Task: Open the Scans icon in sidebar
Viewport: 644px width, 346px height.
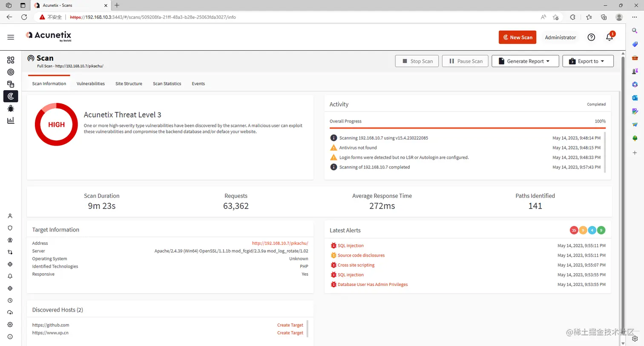Action: click(11, 96)
